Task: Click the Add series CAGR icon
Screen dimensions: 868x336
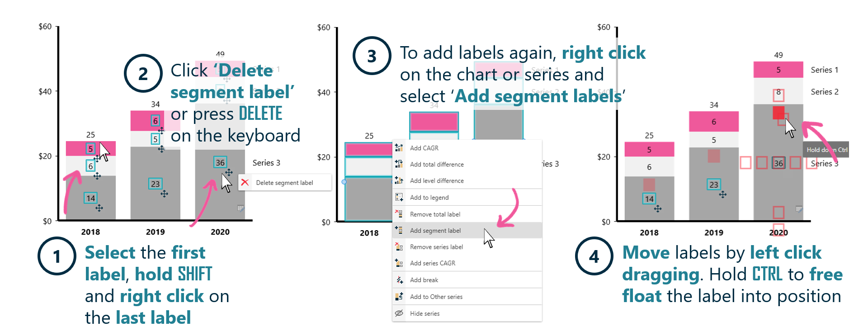Action: pyautogui.click(x=398, y=263)
